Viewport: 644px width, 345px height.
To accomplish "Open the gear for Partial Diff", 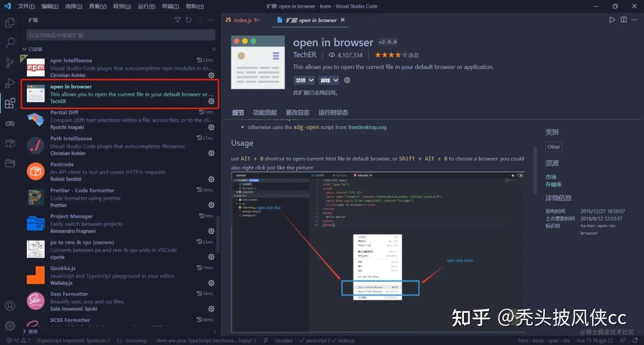I will [211, 127].
